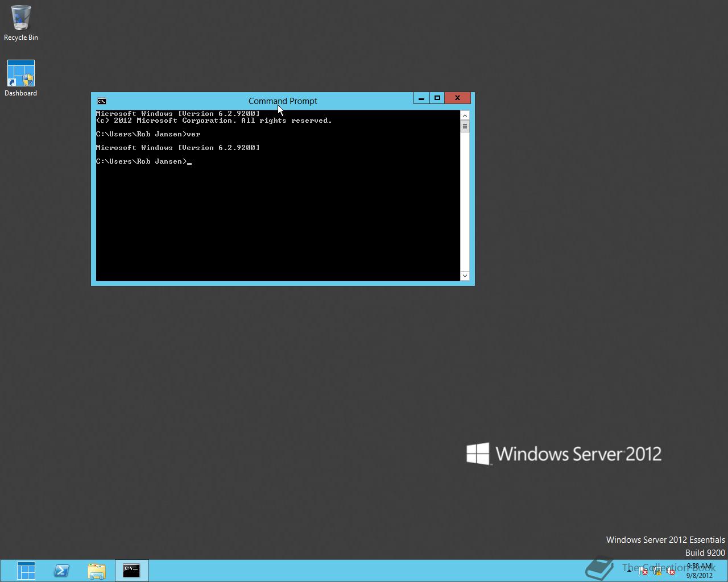
Task: Select the Command Prompt taskbar button
Action: coord(131,571)
